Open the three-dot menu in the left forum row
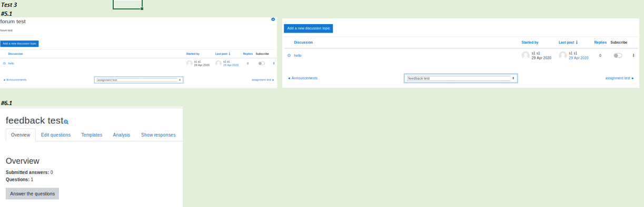644x207 pixels. pos(274,63)
